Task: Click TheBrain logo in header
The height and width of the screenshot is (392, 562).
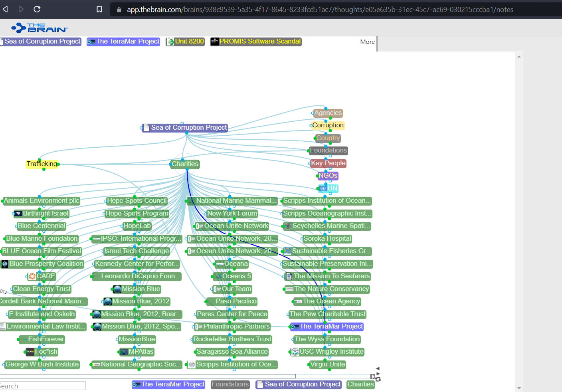Action: [40, 28]
